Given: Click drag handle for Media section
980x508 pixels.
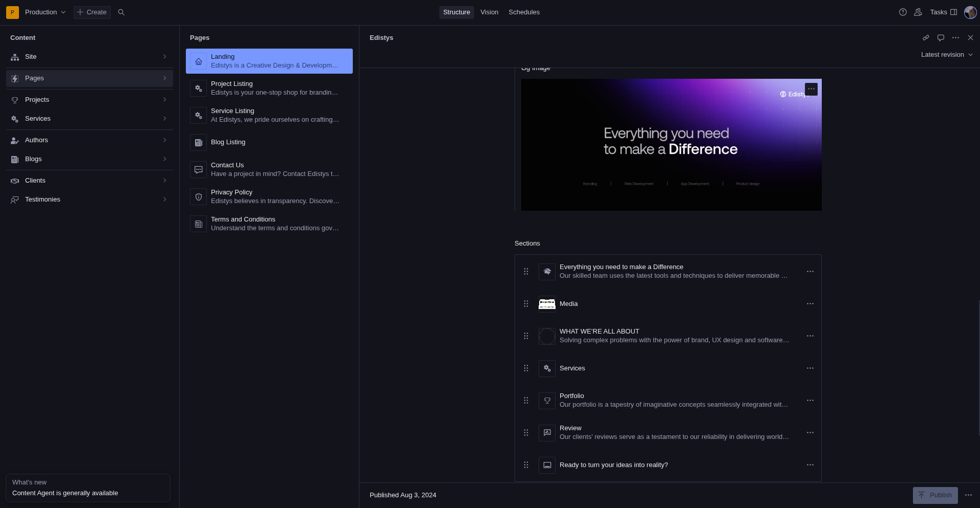Looking at the screenshot, I should point(526,304).
